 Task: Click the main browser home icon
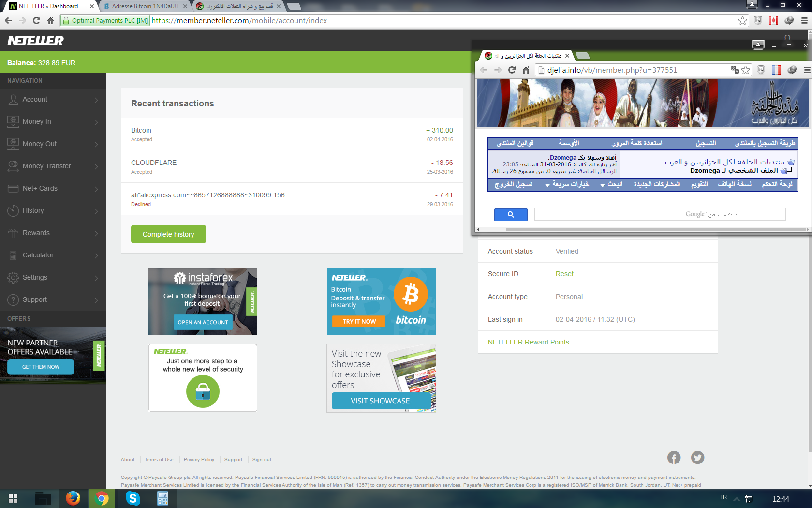(x=50, y=20)
